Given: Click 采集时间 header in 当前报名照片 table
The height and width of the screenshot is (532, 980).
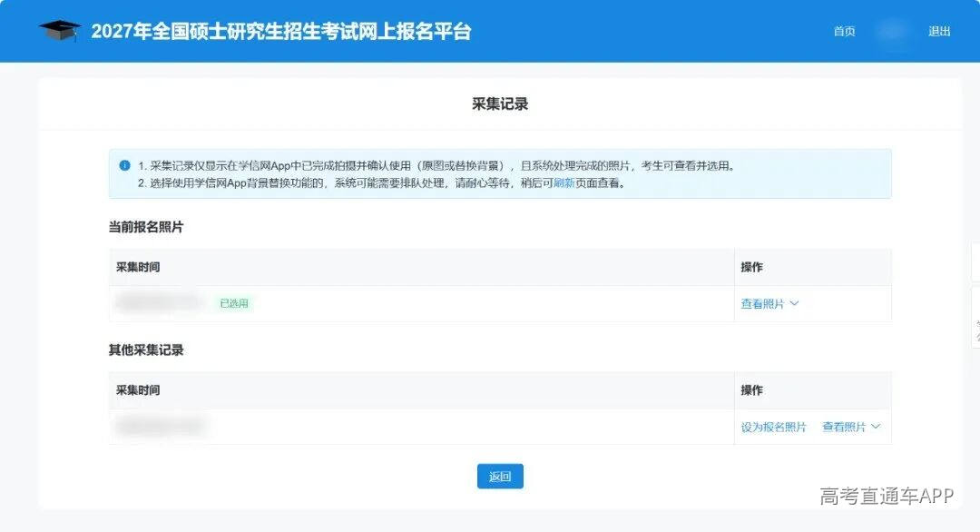Looking at the screenshot, I should point(138,267).
